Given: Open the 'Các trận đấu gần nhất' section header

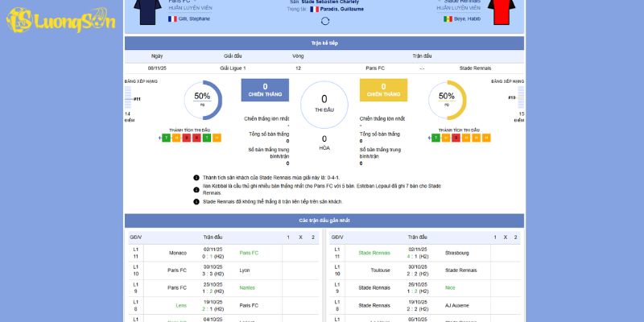Looking at the screenshot, I should [x=324, y=221].
